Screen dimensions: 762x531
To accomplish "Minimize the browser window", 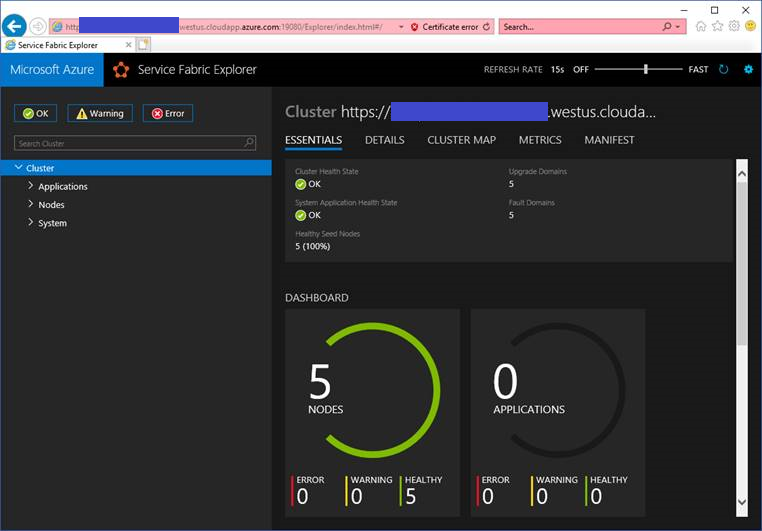I will click(x=684, y=10).
